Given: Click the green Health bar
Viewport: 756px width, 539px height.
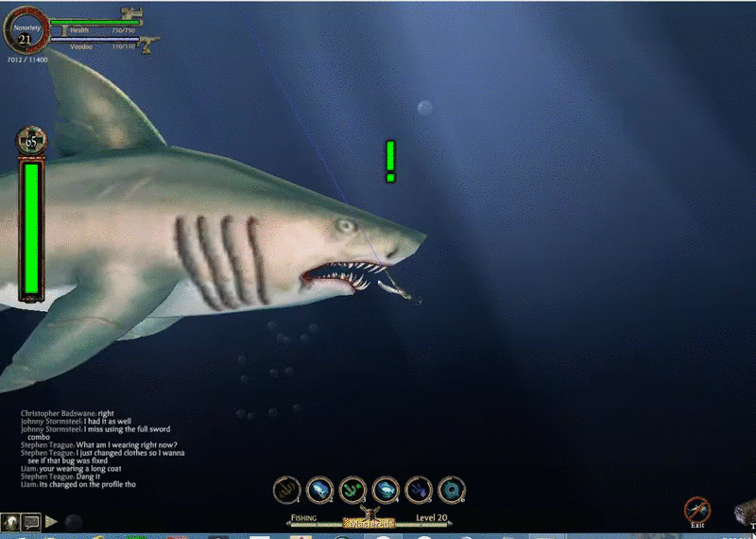Looking at the screenshot, I should 95,22.
